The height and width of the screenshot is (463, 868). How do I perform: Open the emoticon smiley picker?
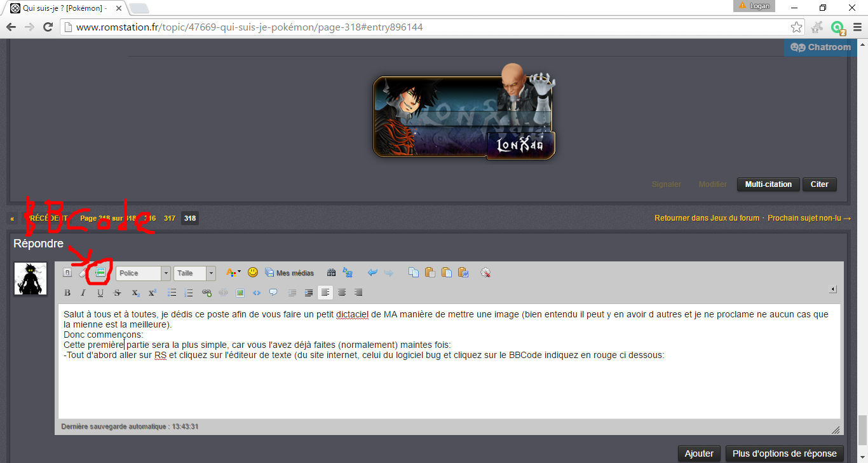253,272
